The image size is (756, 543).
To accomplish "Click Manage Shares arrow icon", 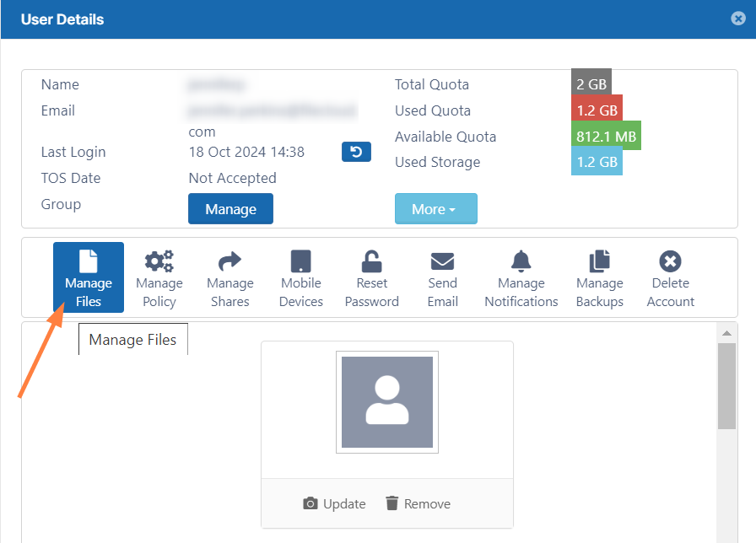I will click(x=229, y=261).
